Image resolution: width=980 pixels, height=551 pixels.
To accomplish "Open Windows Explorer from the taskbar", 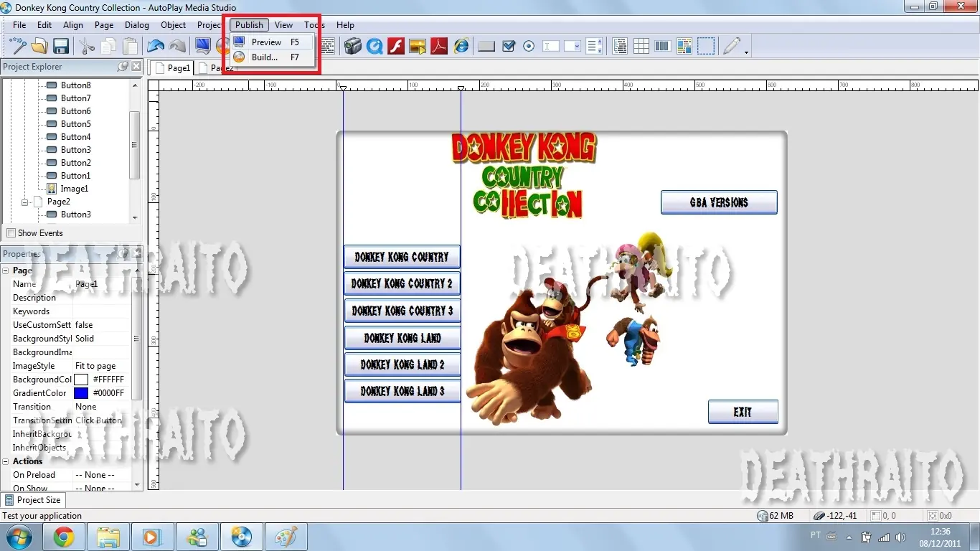I will click(108, 537).
